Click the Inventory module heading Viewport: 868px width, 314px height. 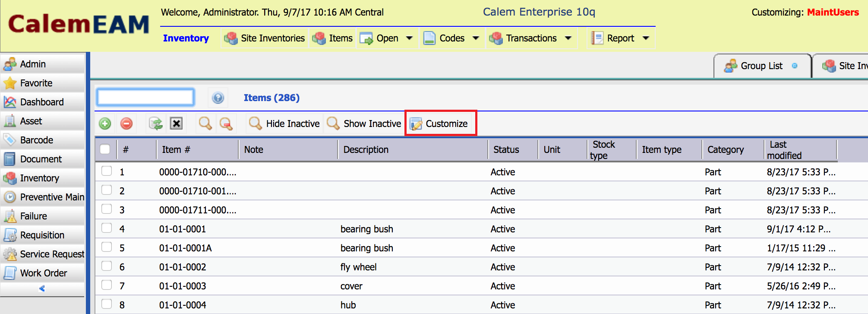(x=186, y=38)
